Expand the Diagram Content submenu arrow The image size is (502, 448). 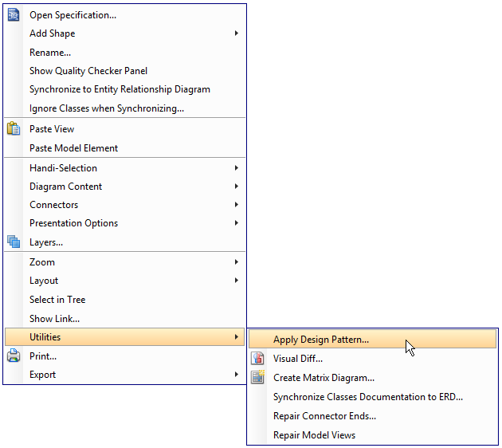[x=237, y=186]
